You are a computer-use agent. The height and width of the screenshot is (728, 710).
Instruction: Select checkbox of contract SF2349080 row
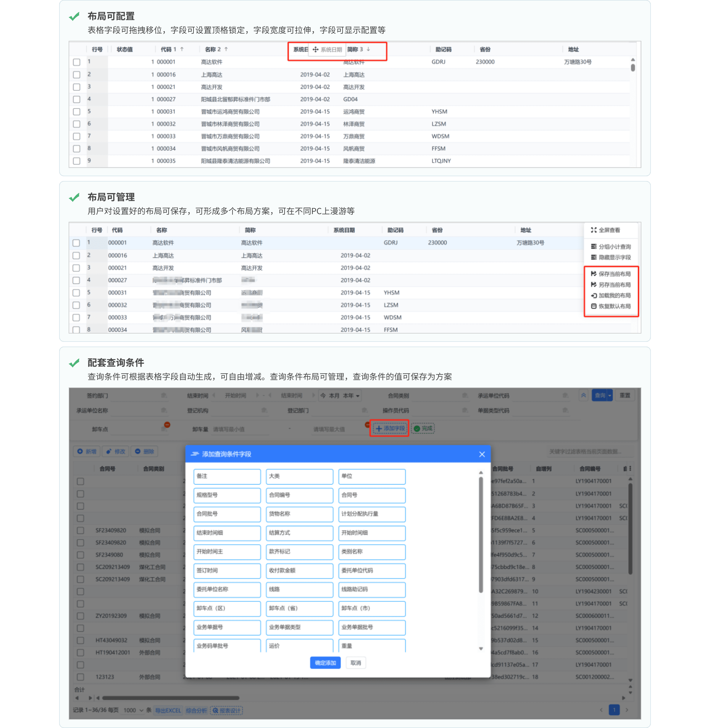coord(80,555)
